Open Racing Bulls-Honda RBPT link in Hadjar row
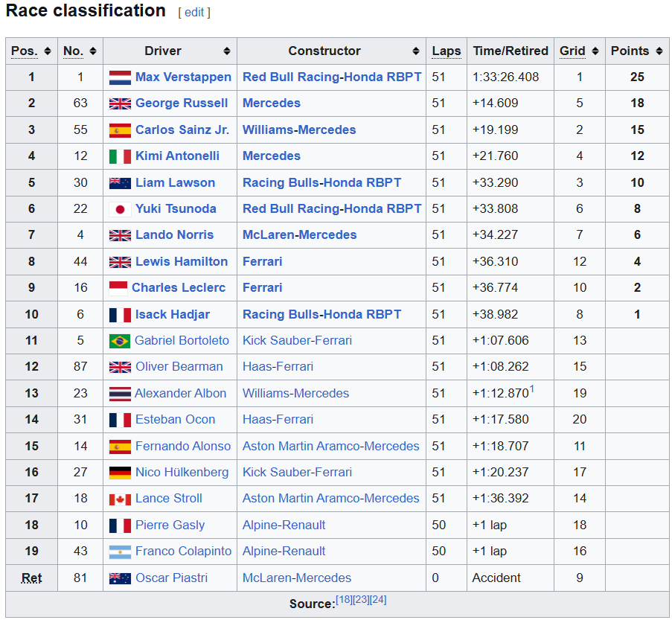Viewport: 672px width, 620px height. [321, 315]
